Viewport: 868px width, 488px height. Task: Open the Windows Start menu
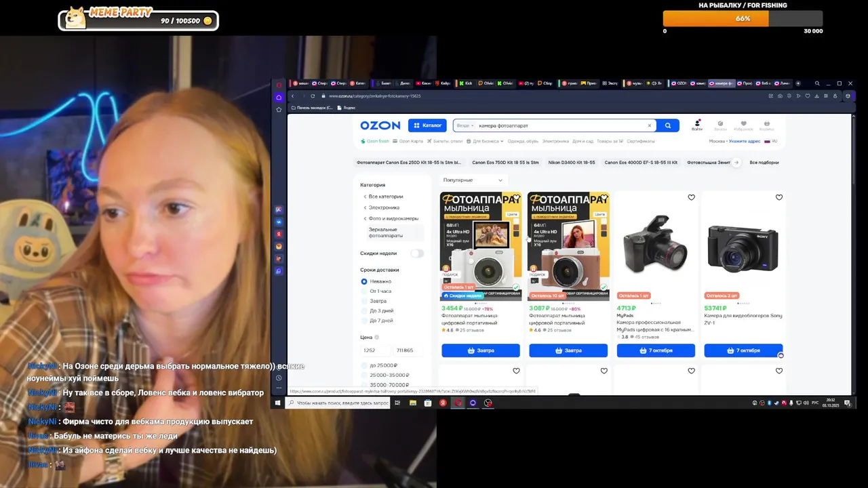tap(277, 403)
